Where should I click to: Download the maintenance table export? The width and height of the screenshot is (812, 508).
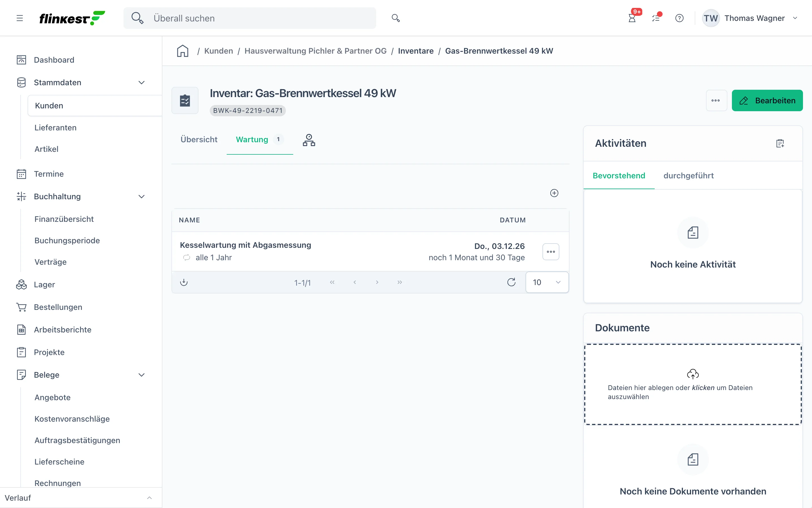(x=184, y=282)
